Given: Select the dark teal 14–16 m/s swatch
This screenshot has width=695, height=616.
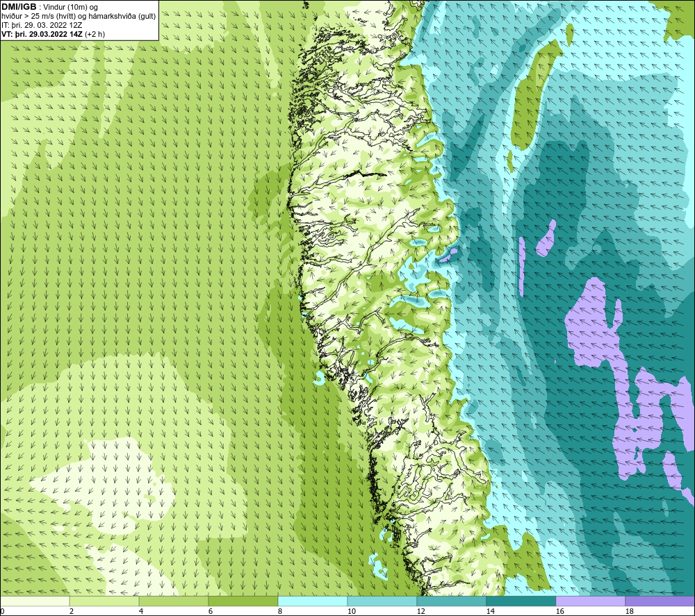Looking at the screenshot, I should pos(521,601).
